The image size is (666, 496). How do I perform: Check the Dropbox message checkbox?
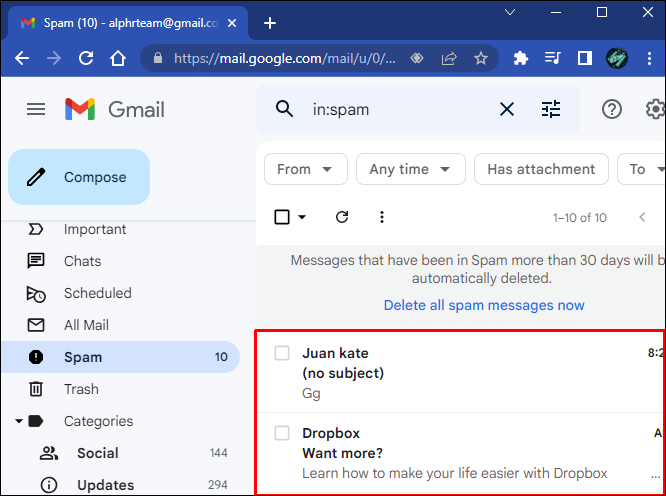(282, 433)
